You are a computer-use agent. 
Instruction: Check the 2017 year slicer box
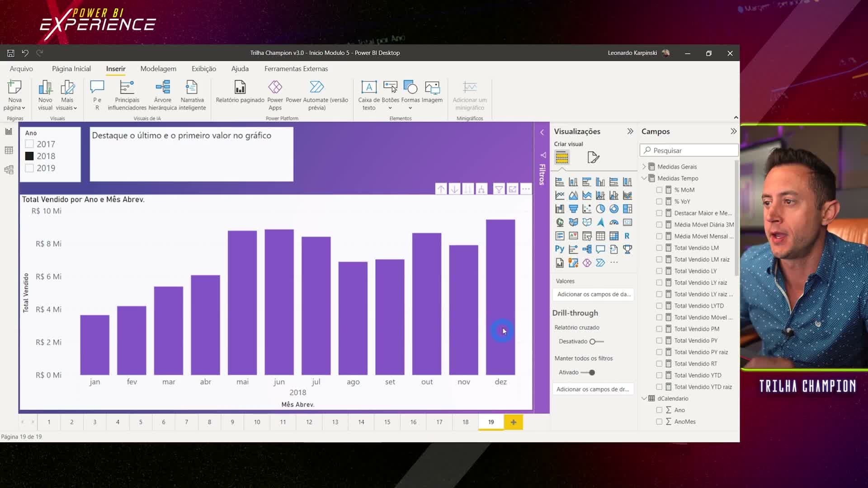click(x=29, y=144)
